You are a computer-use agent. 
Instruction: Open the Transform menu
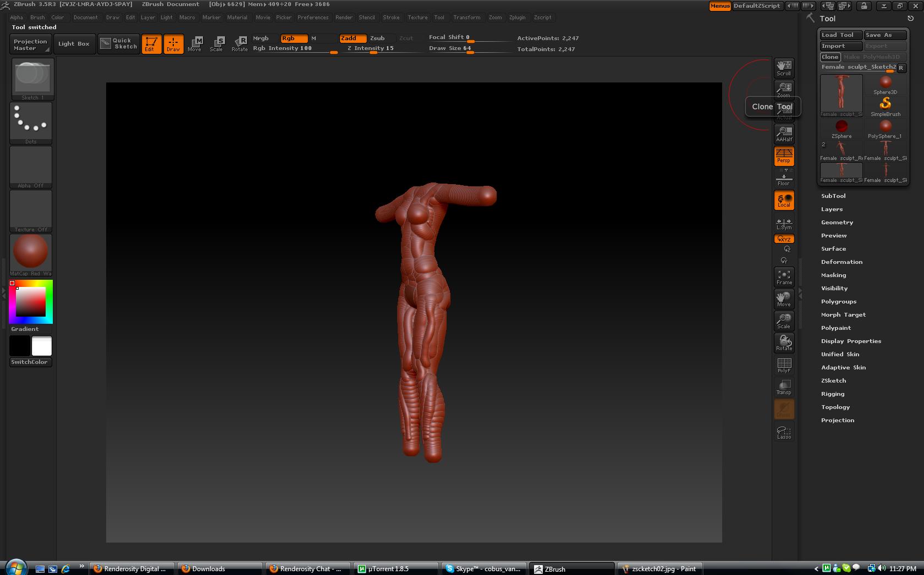click(x=466, y=18)
